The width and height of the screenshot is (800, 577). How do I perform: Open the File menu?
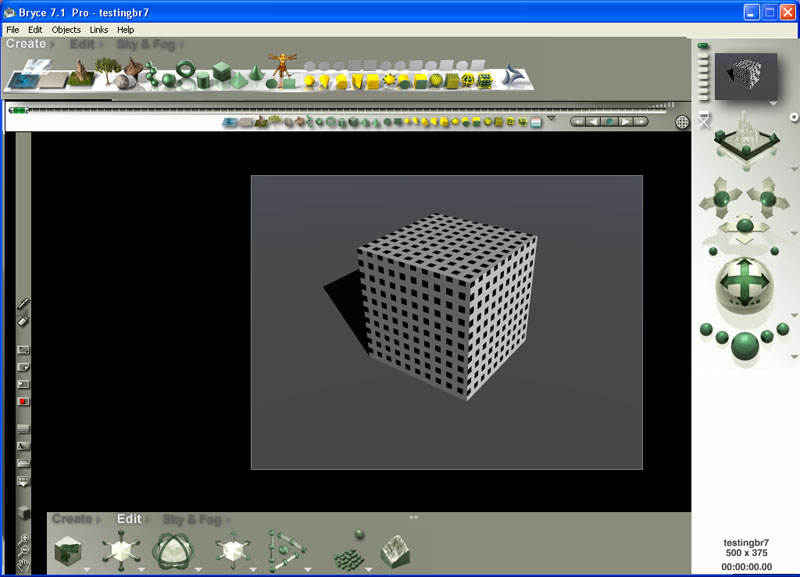[12, 29]
